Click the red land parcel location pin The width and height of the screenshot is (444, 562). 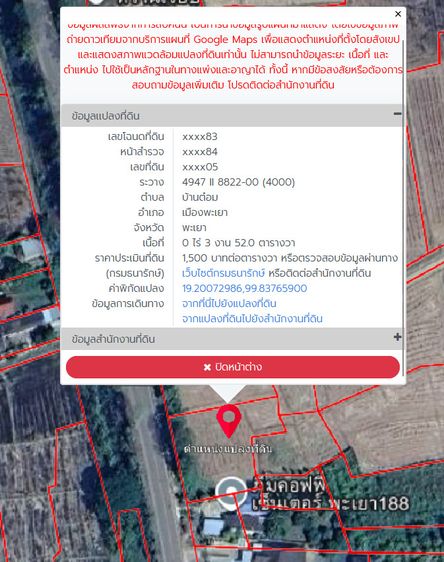tap(229, 421)
